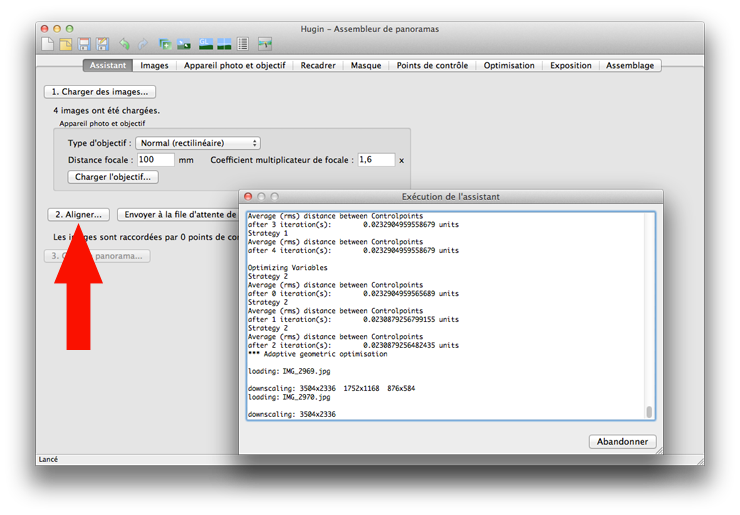The width and height of the screenshot is (740, 515).
Task: Click the Undo arrow icon
Action: coord(125,44)
